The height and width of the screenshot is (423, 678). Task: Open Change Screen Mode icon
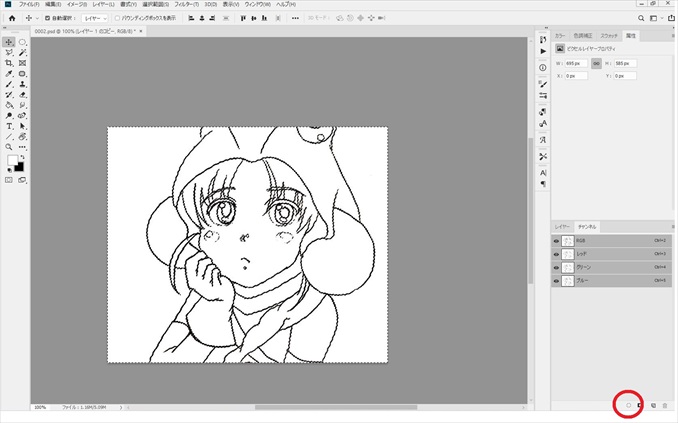22,180
